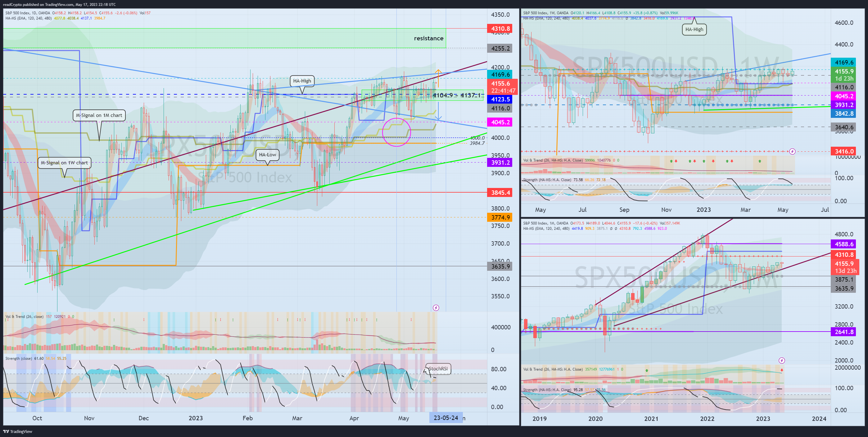Click the TradingView logo at bottom left

17,431
